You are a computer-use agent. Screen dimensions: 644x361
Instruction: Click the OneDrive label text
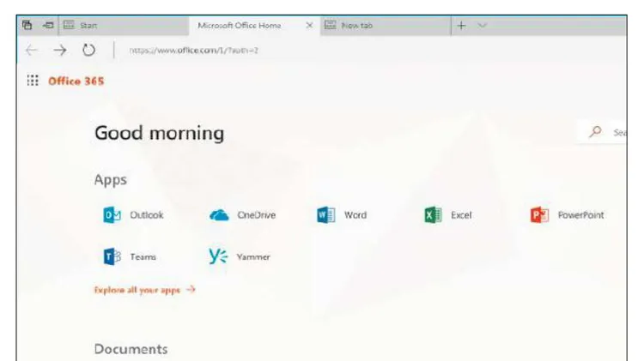[256, 215]
